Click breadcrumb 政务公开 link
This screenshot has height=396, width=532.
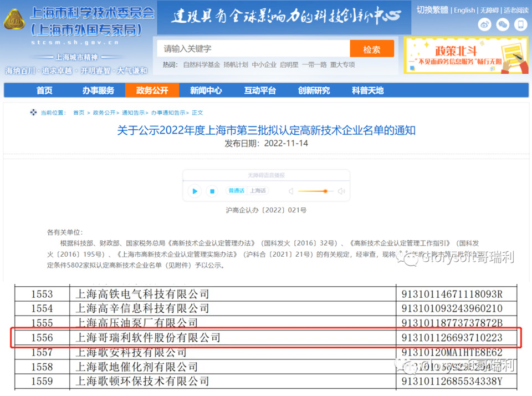[104, 113]
